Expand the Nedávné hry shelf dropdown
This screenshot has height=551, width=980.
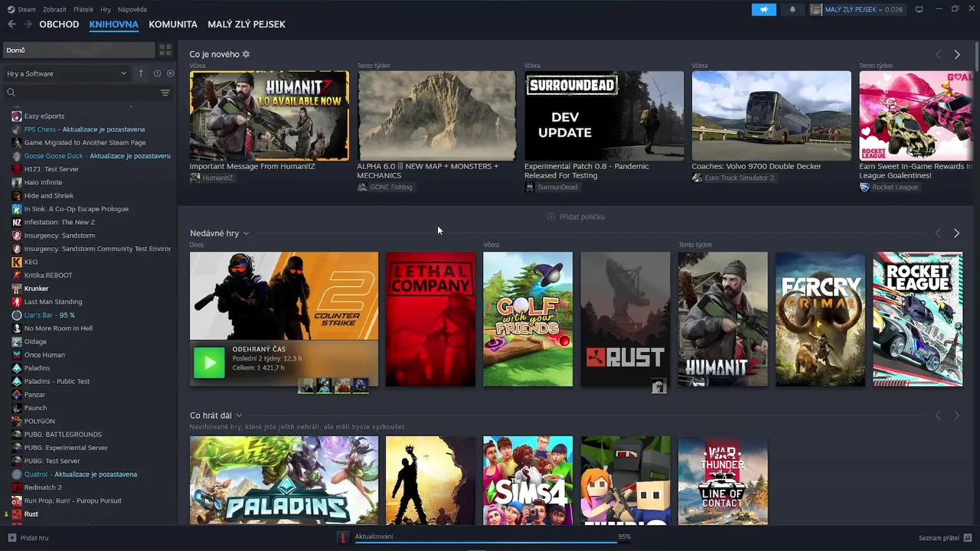(246, 233)
